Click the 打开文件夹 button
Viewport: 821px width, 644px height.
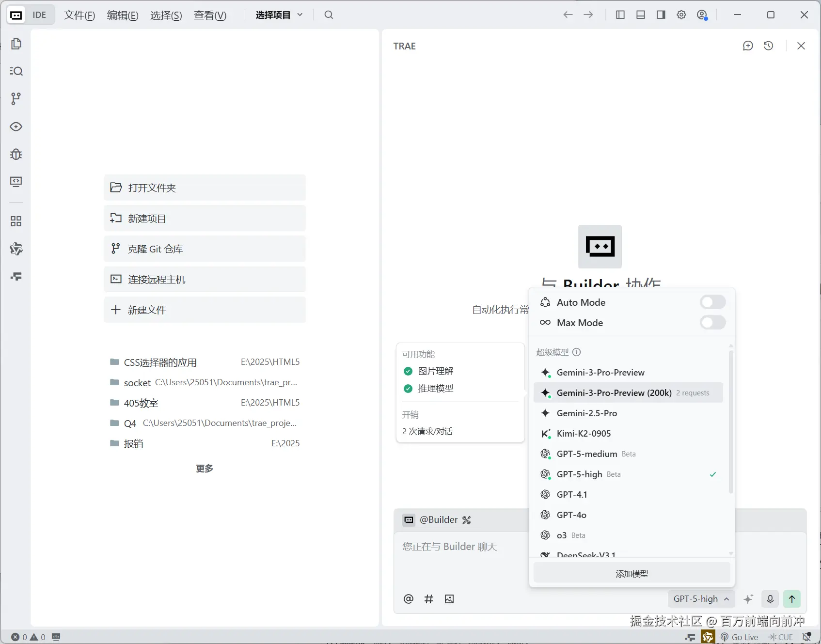205,188
